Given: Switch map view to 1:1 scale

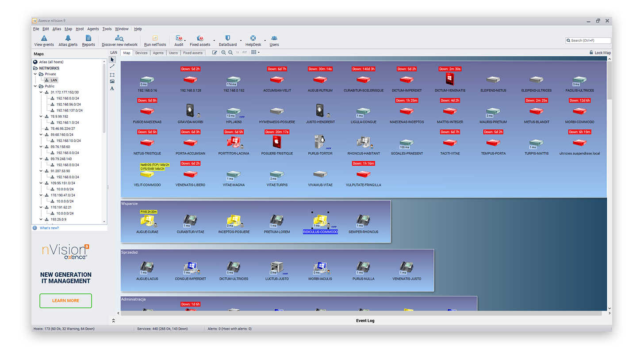Looking at the screenshot, I should click(x=238, y=52).
